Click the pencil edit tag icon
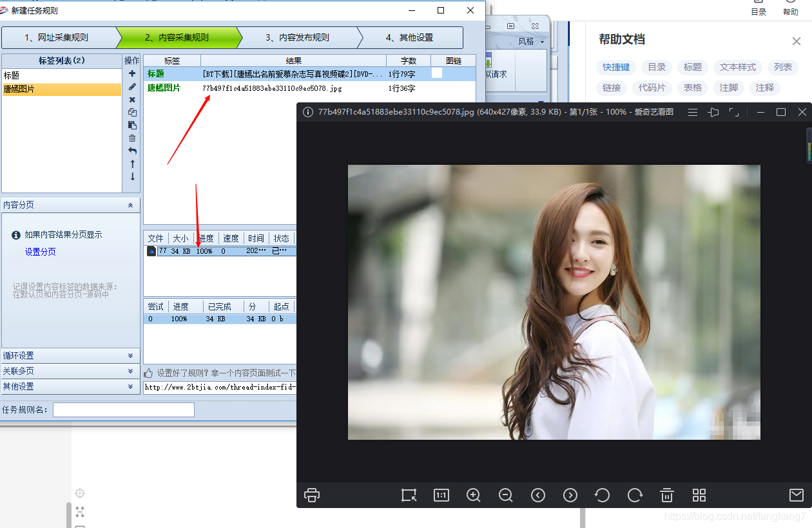812x528 pixels. point(132,86)
